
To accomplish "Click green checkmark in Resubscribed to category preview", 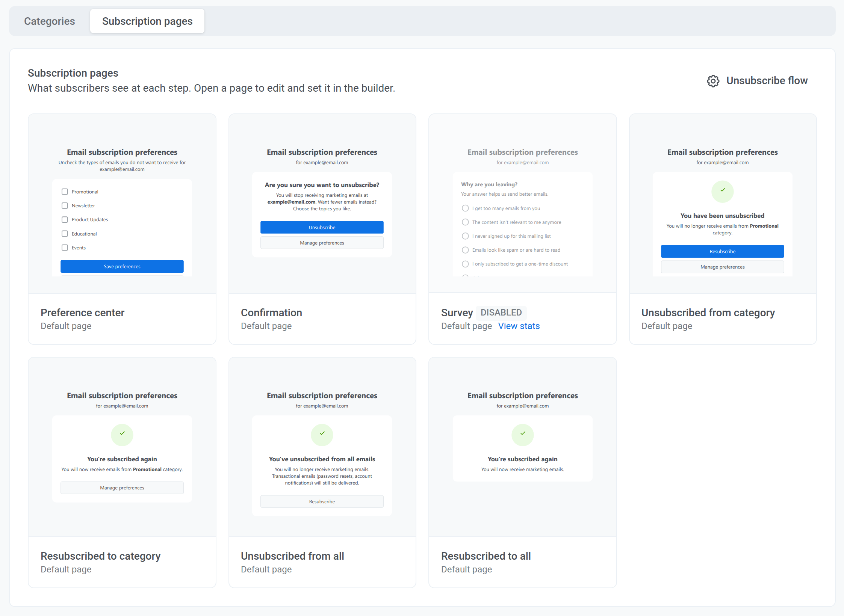I will tap(122, 435).
